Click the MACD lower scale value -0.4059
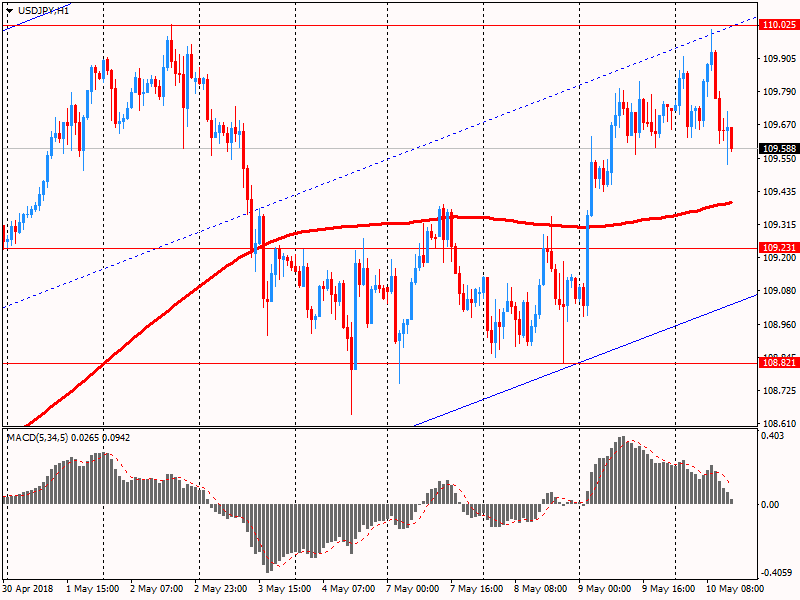This screenshot has height=600, width=800. coord(776,573)
